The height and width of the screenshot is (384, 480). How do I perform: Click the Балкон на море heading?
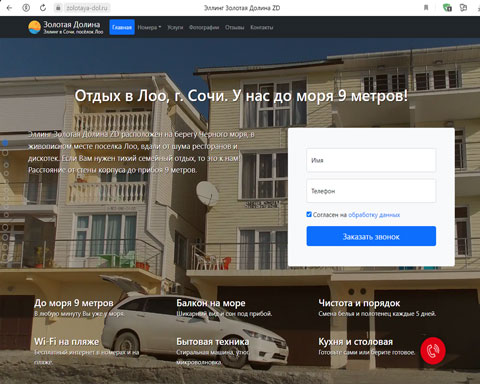click(211, 303)
